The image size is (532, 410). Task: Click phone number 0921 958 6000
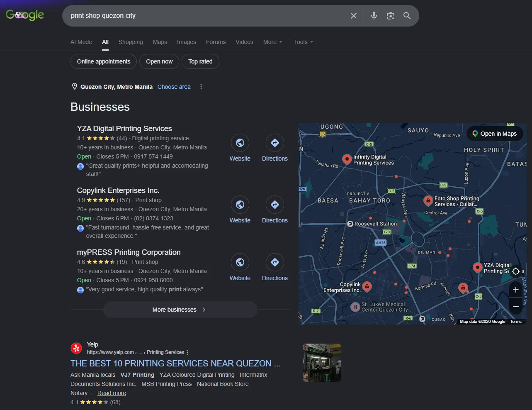tap(153, 280)
